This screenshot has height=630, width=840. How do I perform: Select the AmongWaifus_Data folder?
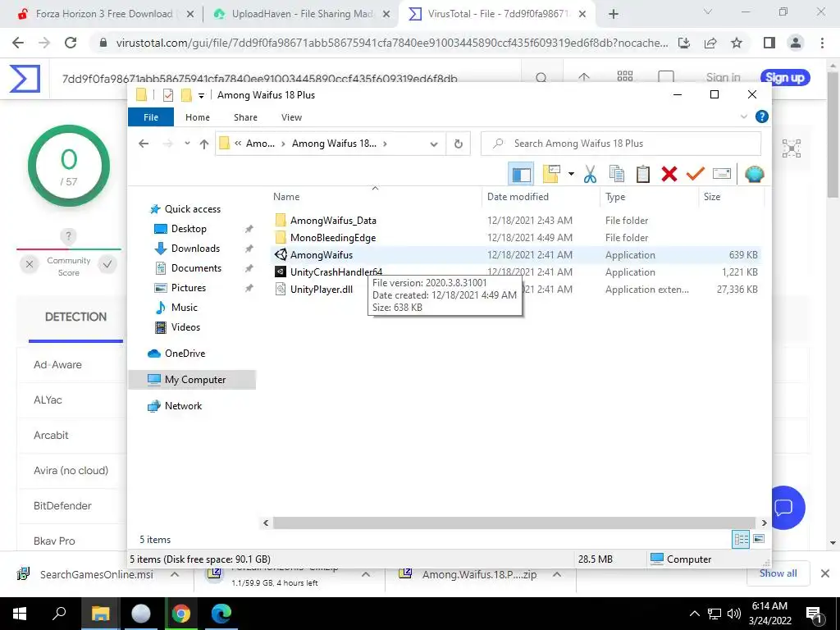click(x=333, y=221)
